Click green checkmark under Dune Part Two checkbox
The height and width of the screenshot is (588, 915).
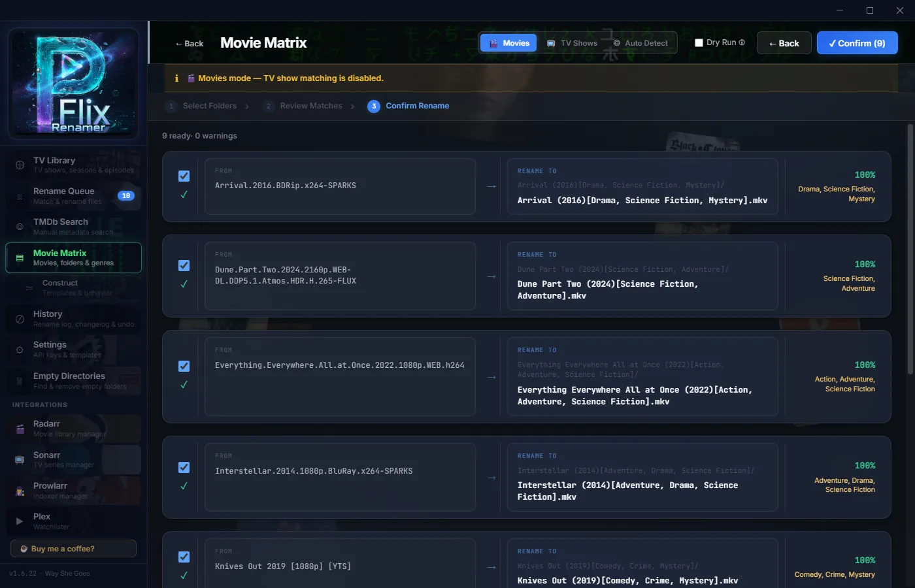point(184,284)
